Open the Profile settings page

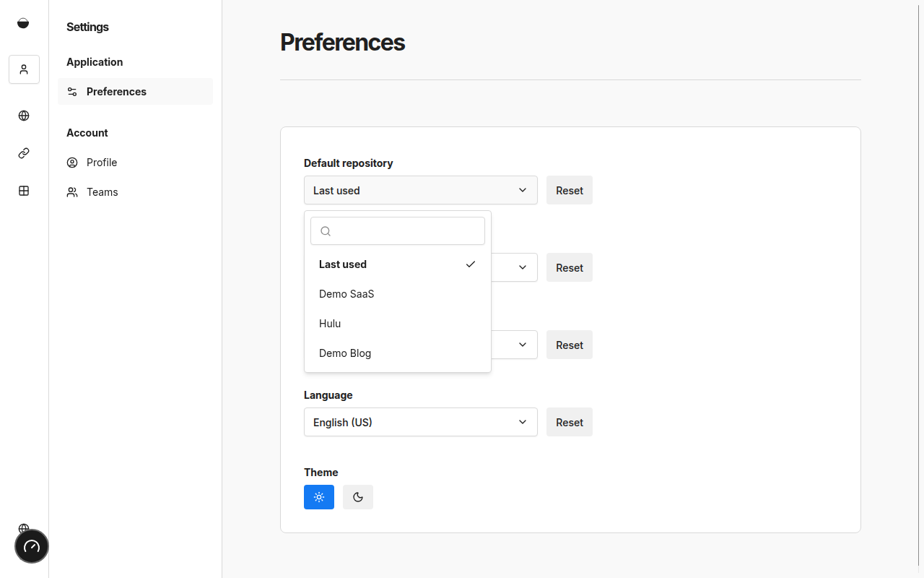[x=101, y=162]
